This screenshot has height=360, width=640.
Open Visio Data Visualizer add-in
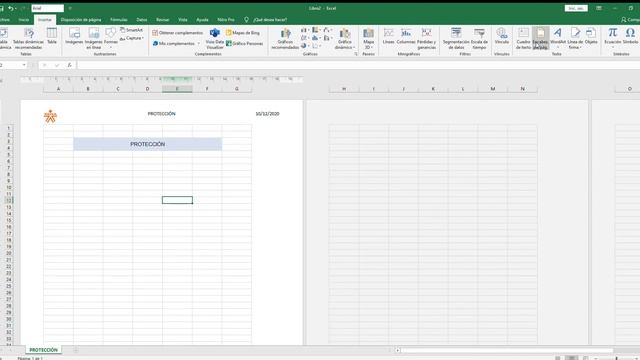point(215,38)
